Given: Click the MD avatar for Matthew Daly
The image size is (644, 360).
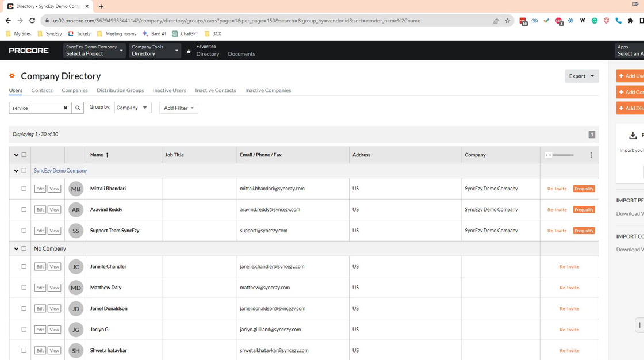Looking at the screenshot, I should tap(76, 288).
